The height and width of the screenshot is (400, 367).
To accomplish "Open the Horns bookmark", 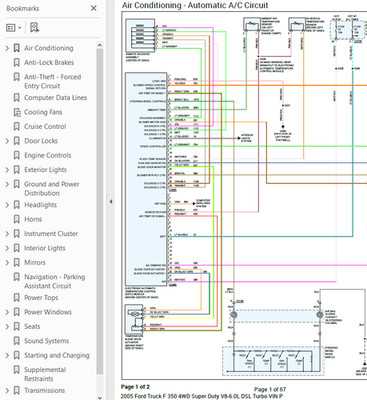I will 33,219.
